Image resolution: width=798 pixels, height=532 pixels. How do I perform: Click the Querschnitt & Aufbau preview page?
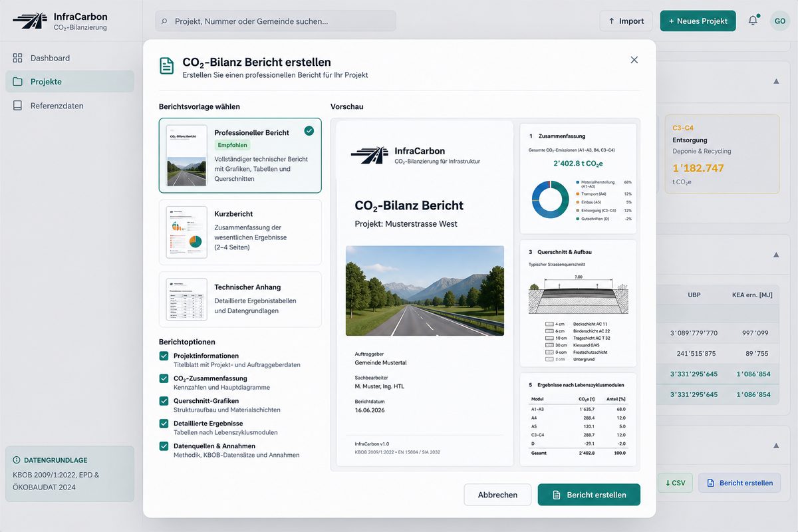579,303
